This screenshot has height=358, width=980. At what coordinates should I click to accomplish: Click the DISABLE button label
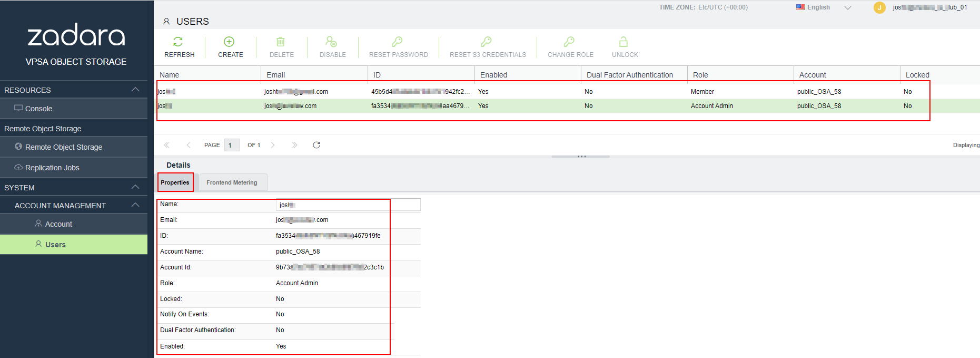333,55
